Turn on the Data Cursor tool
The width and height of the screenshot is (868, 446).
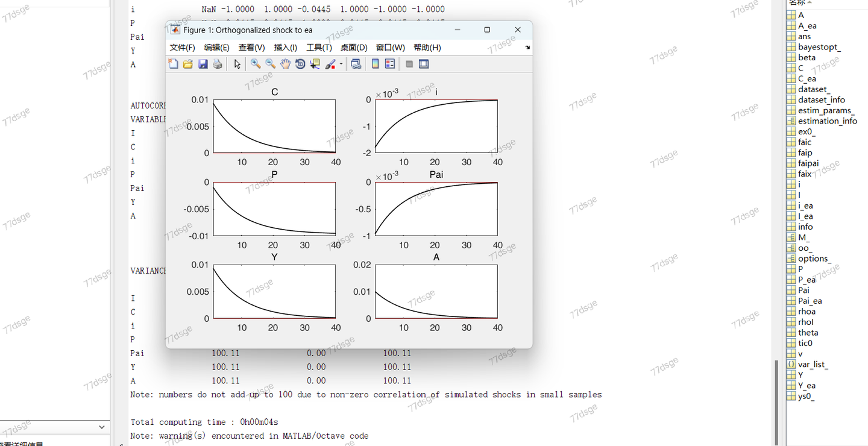click(x=315, y=64)
